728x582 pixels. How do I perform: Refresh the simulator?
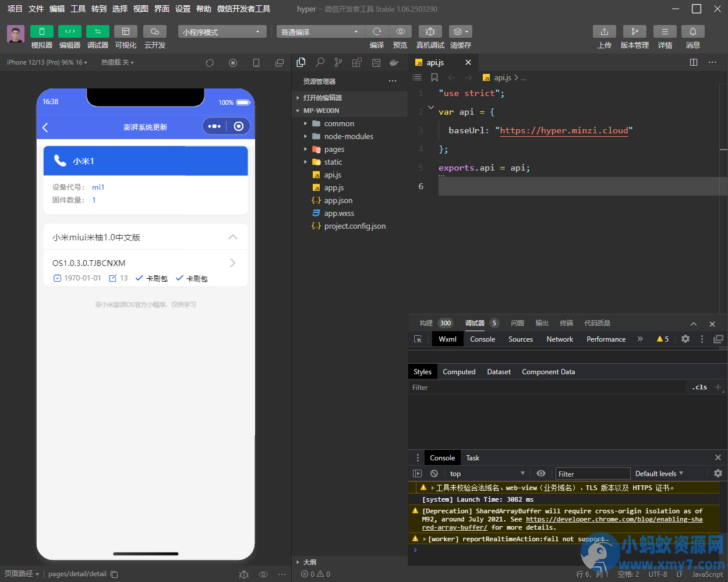(x=210, y=63)
